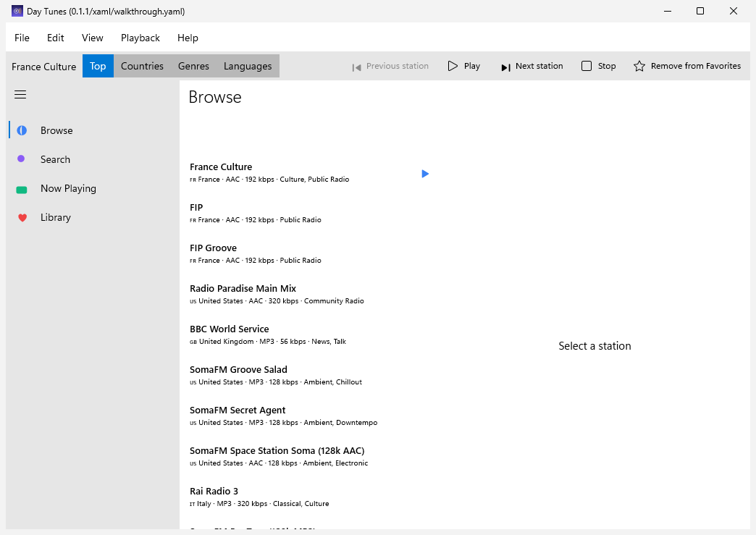Open the View menu
This screenshot has height=535, width=756.
pyautogui.click(x=92, y=38)
